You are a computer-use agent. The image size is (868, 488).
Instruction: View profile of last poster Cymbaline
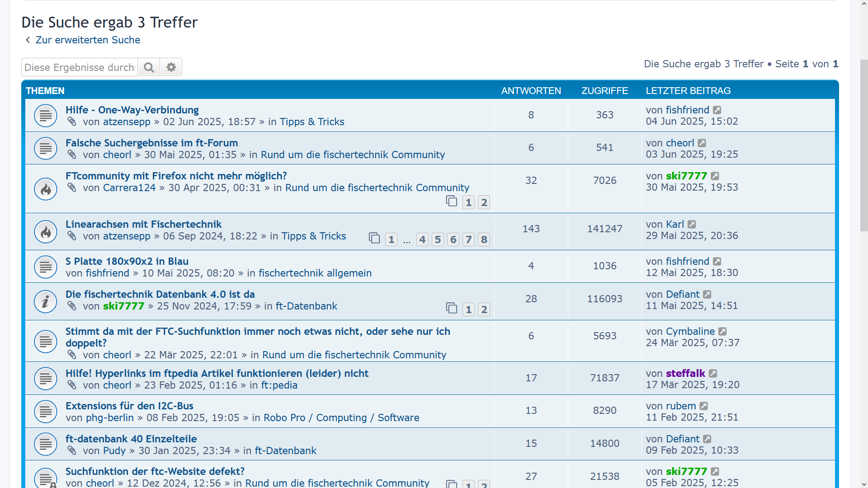[690, 331]
